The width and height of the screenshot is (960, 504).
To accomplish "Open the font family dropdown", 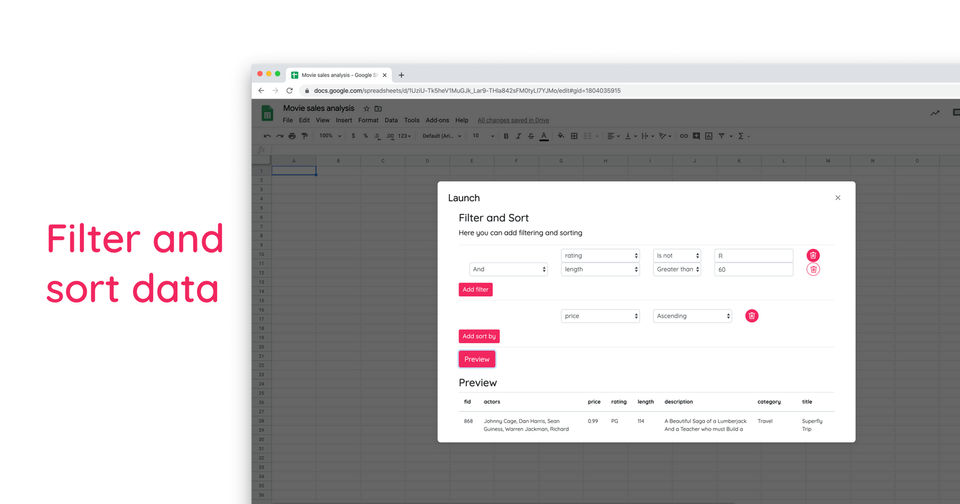I will [x=441, y=136].
